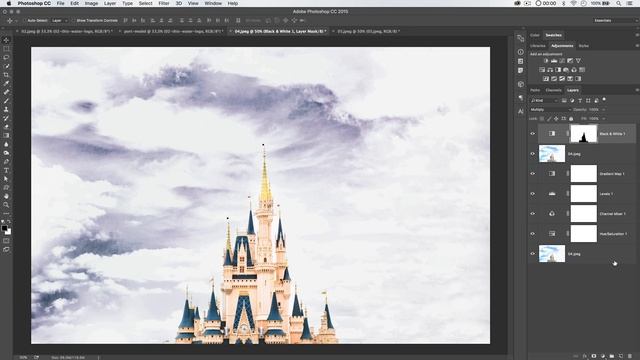
Task: Select the Rectangular Marquee tool
Action: tap(6, 49)
